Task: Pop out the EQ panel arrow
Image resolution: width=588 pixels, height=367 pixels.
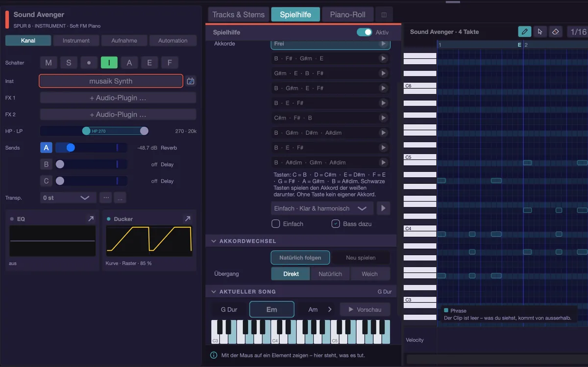Action: pyautogui.click(x=91, y=219)
